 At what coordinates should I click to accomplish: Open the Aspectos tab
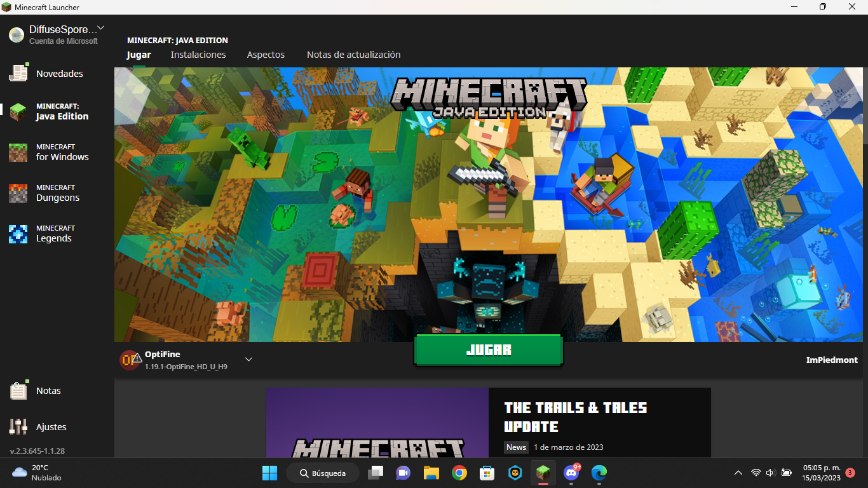tap(266, 55)
